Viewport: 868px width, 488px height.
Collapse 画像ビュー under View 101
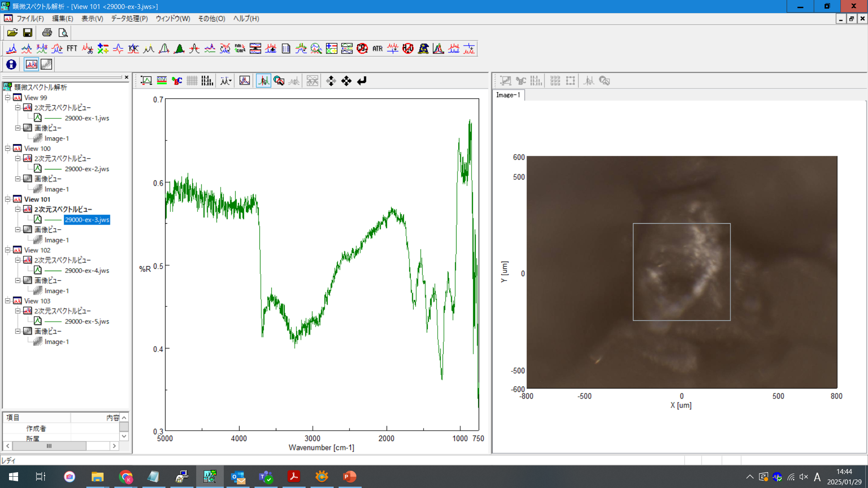tap(18, 230)
